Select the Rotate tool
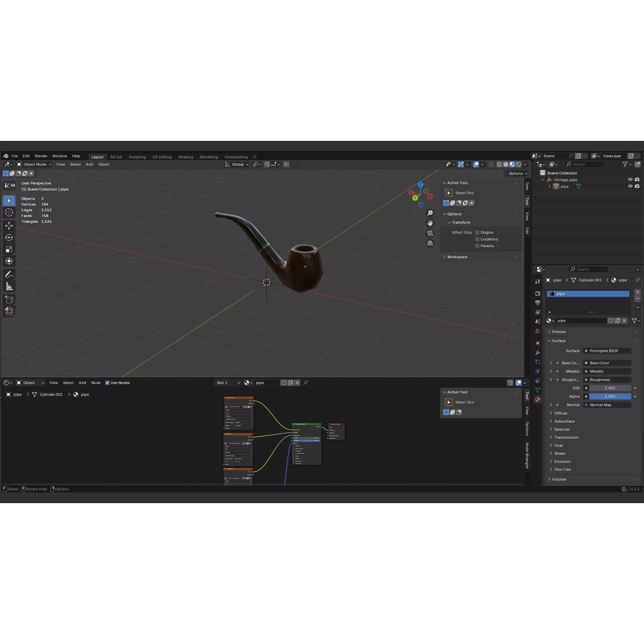The height and width of the screenshot is (644, 644). [9, 237]
